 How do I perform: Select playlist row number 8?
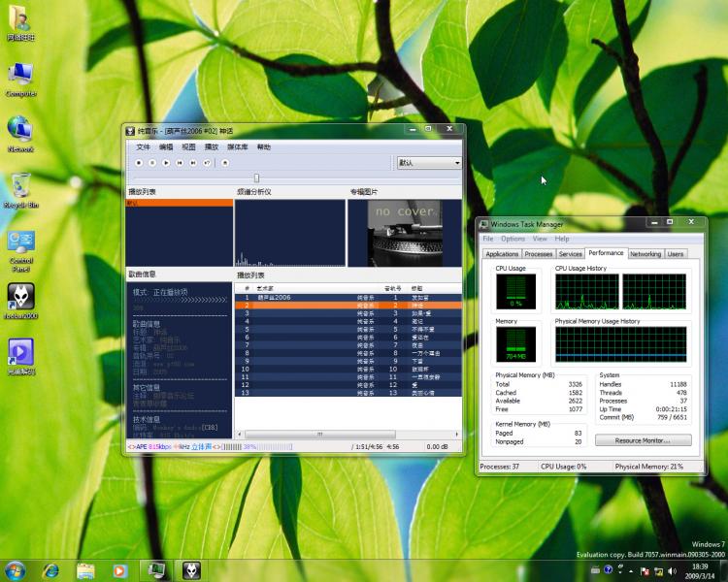(x=348, y=353)
